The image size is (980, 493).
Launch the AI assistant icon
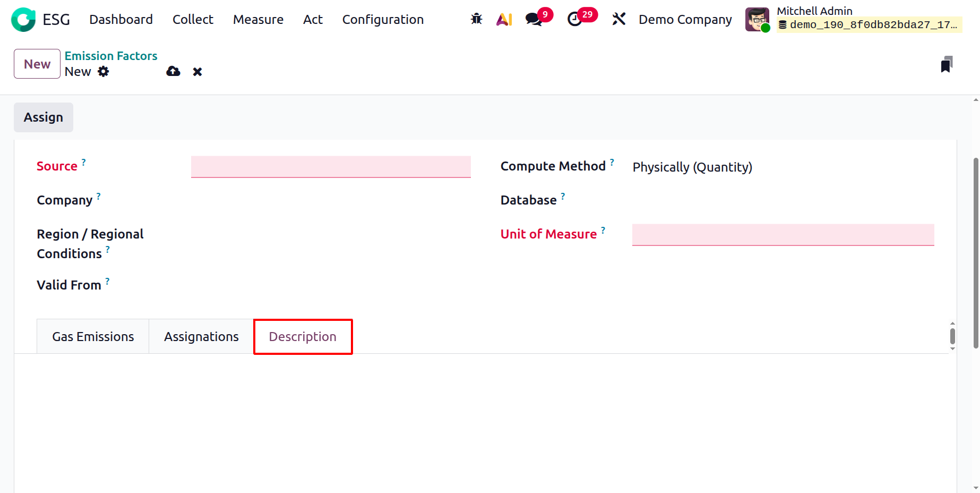click(504, 20)
